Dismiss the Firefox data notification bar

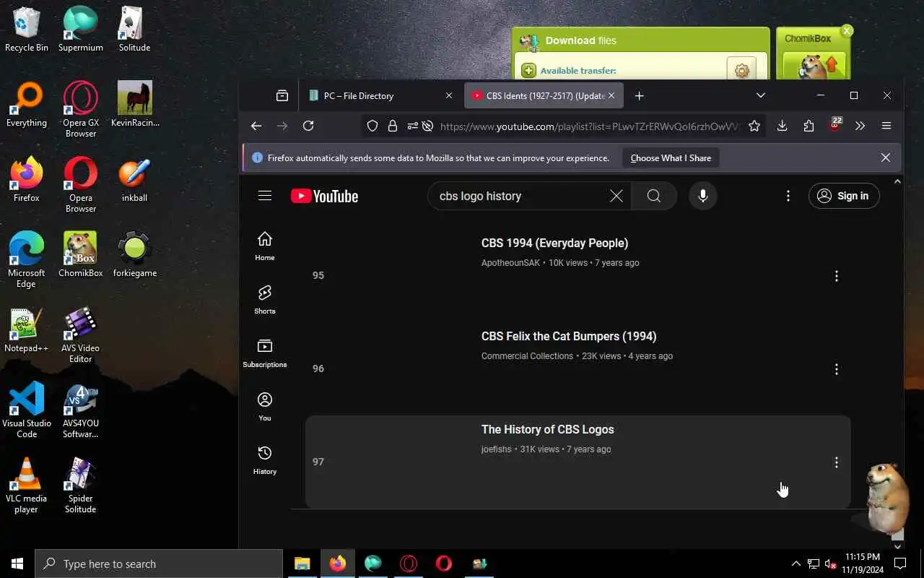pyautogui.click(x=886, y=158)
